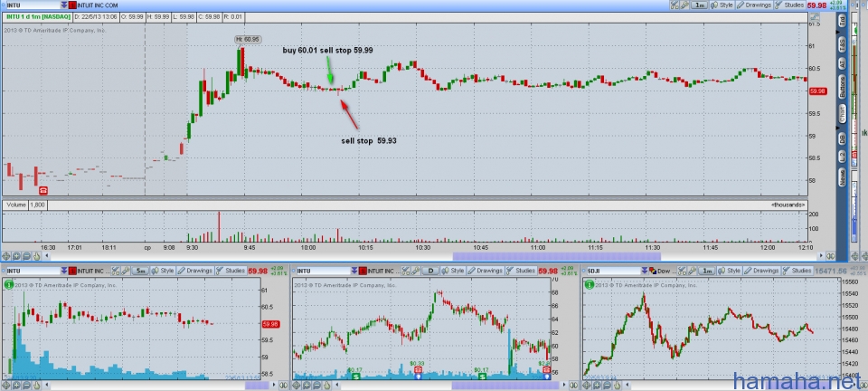Click scissors icon of 5m chart
The width and height of the screenshot is (868, 391).
[x=115, y=271]
